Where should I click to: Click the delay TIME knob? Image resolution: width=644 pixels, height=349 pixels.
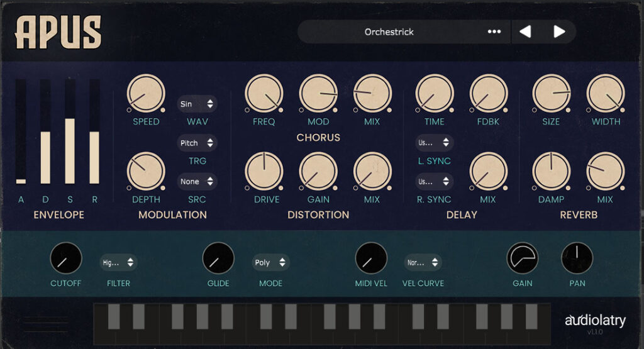point(435,94)
